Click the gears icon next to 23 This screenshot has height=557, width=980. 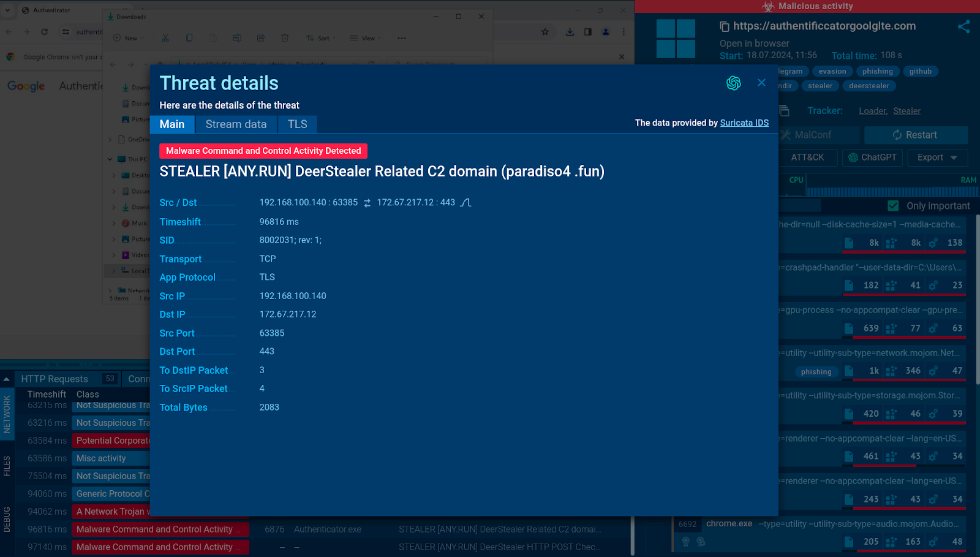coord(933,286)
